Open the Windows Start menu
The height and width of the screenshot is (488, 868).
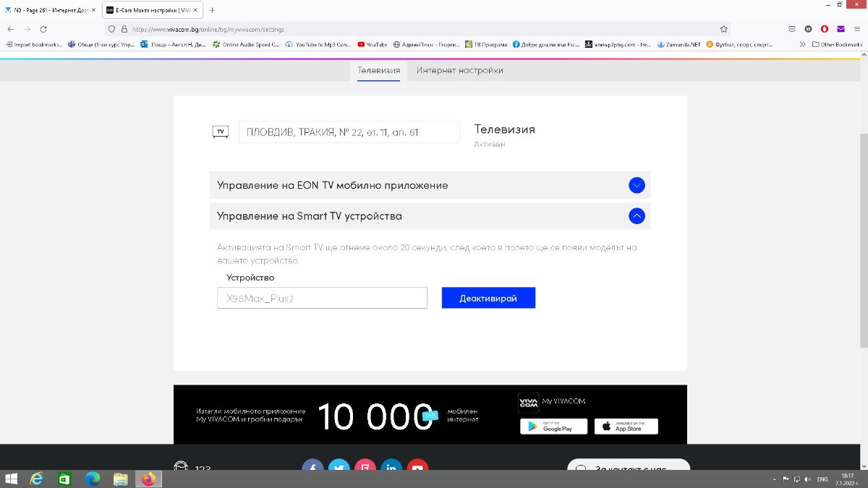tap(11, 479)
